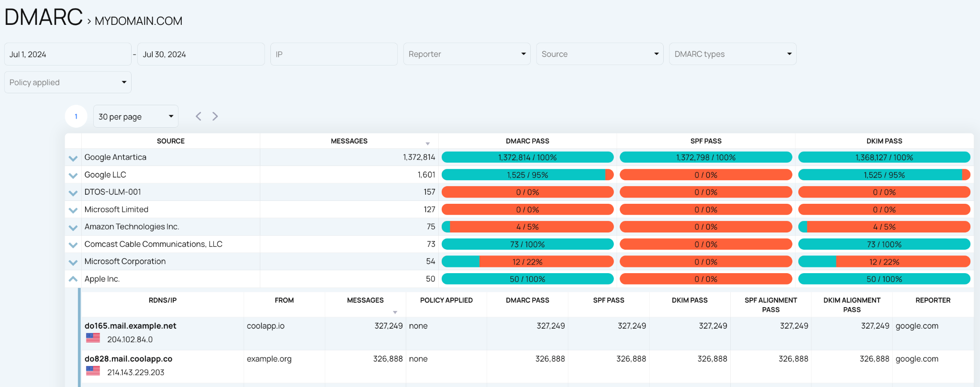This screenshot has width=980, height=387.
Task: Click the do165.mail.example.net hostname
Action: pyautogui.click(x=130, y=326)
